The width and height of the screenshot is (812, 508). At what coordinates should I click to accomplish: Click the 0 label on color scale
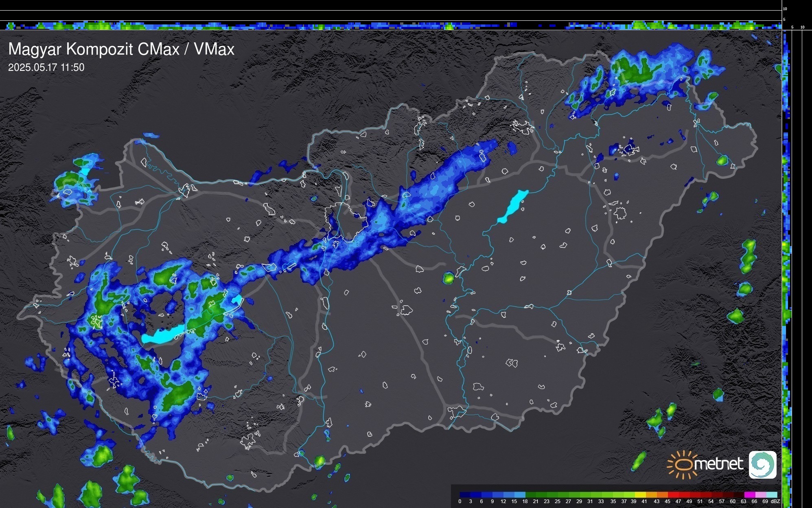pyautogui.click(x=460, y=501)
